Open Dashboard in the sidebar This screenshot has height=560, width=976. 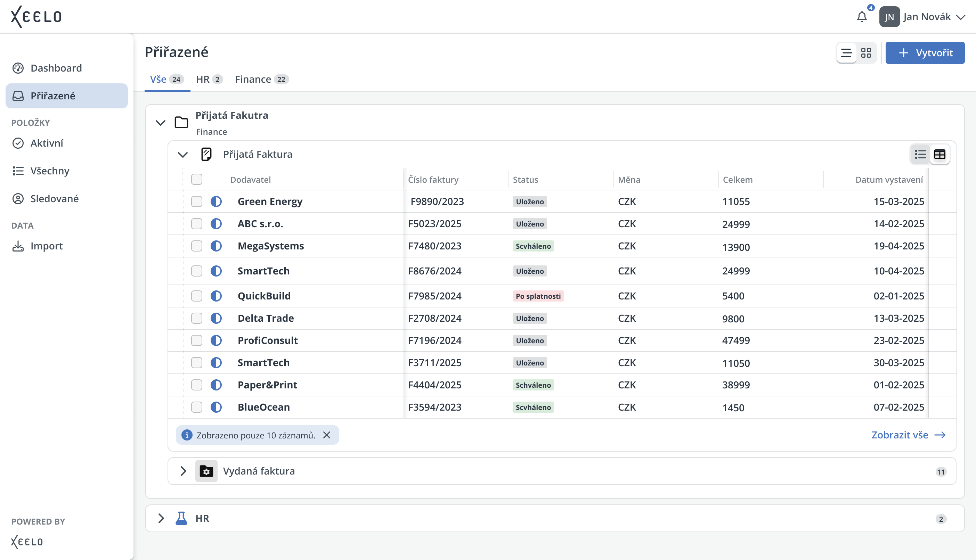click(x=56, y=68)
